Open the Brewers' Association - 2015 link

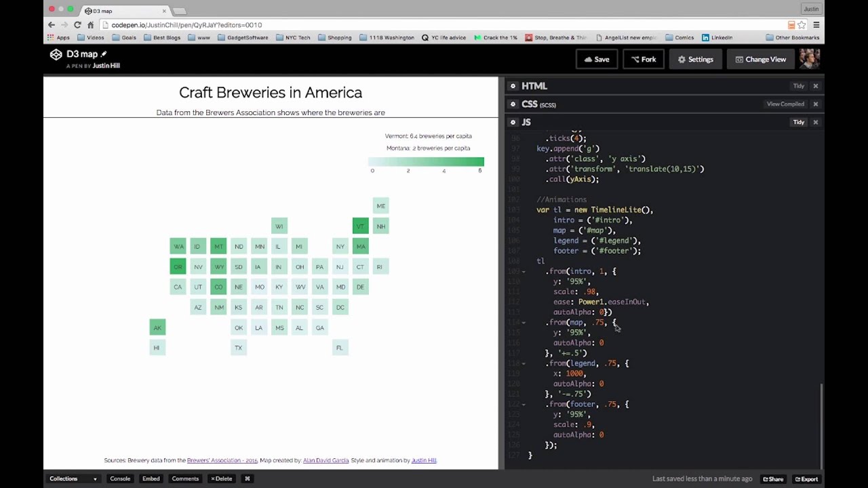coord(222,460)
